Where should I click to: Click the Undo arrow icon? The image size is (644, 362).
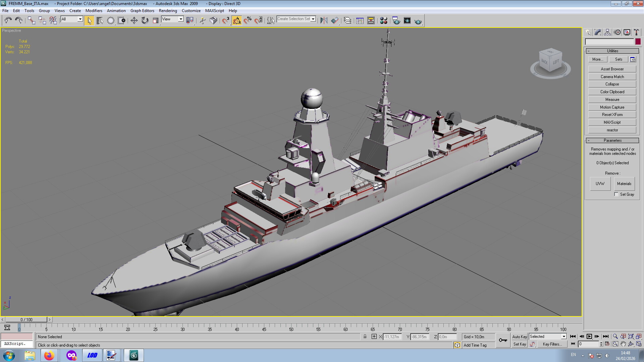[x=8, y=21]
